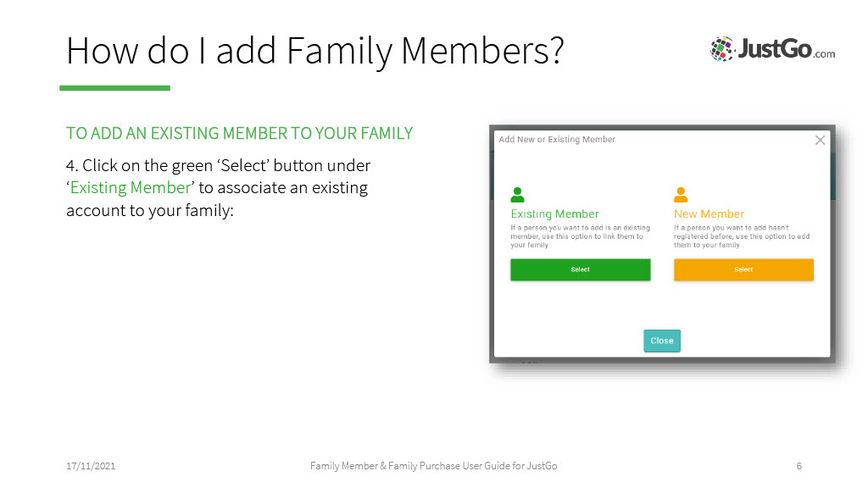Close the dialog with the X icon
Screen dimensions: 868x488
820,140
